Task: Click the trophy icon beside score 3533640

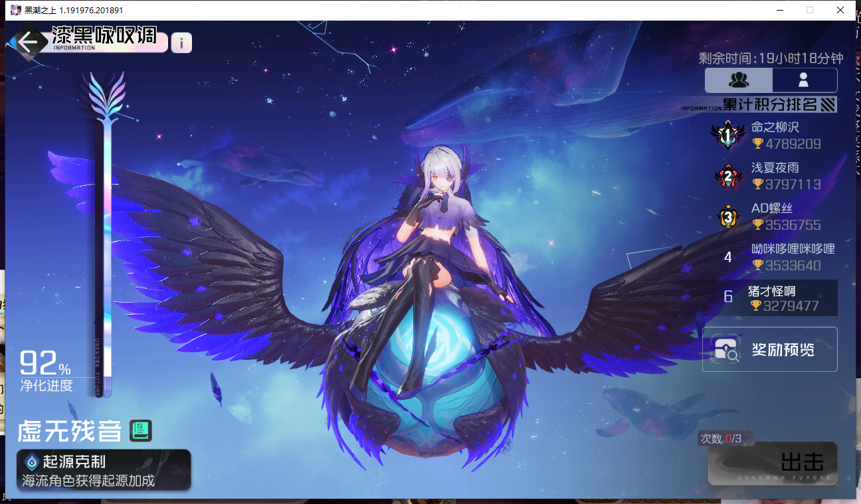Action: (x=757, y=266)
